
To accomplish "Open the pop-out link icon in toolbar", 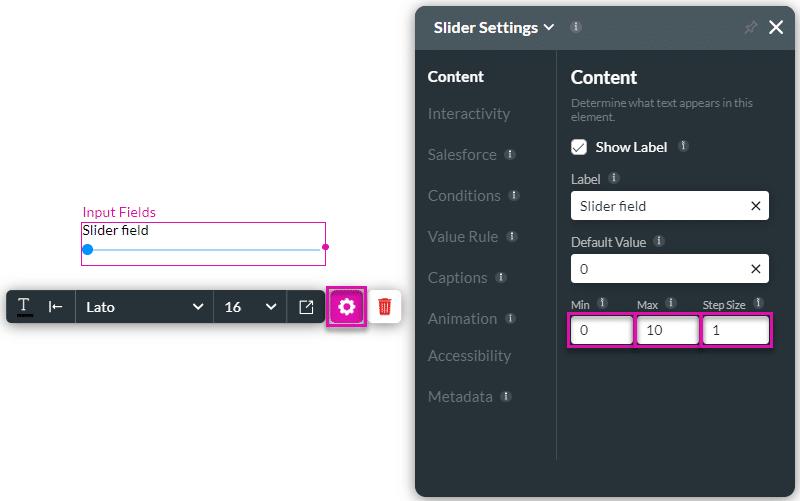I will (x=306, y=307).
